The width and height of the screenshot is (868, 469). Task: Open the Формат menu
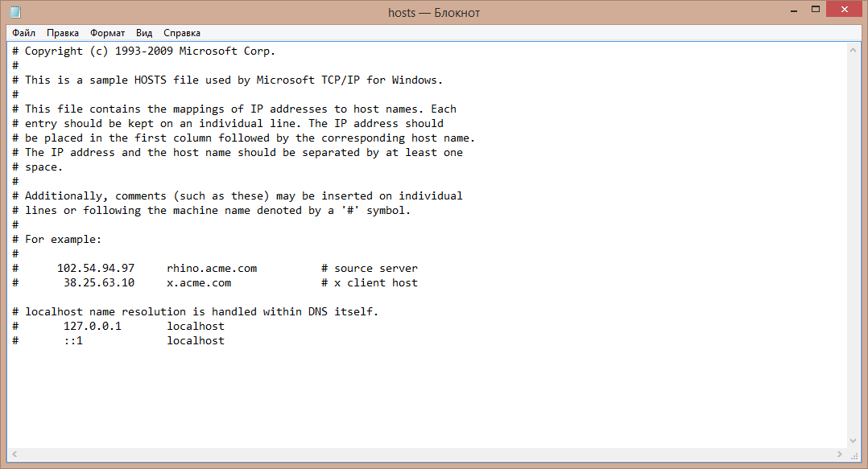(x=107, y=33)
